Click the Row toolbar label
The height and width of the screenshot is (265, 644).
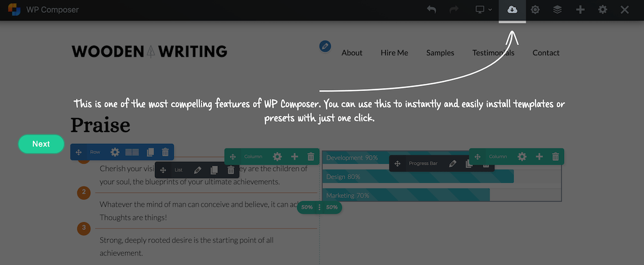click(95, 152)
